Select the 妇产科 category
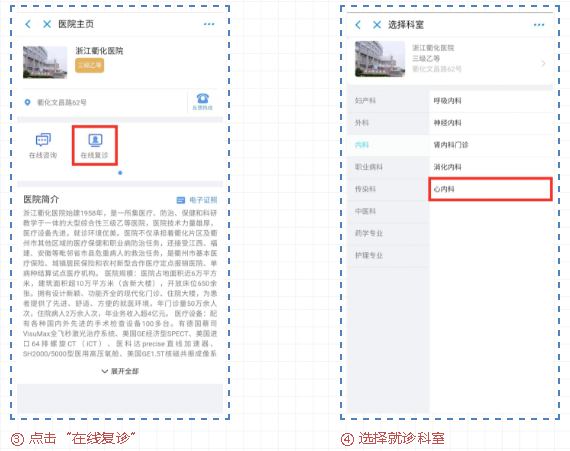The width and height of the screenshot is (570, 451). [388, 101]
